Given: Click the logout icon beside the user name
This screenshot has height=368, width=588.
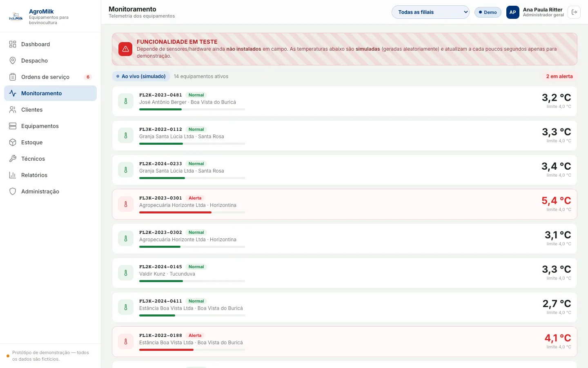Looking at the screenshot, I should point(574,12).
